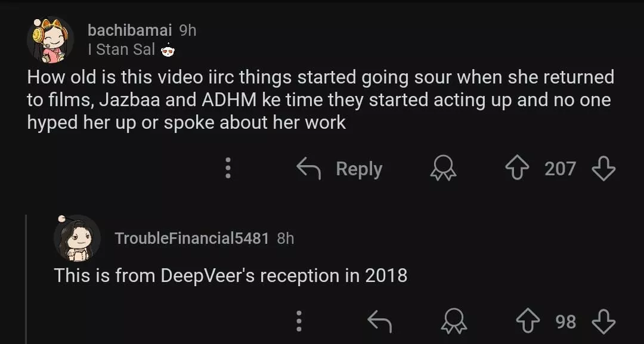Downvote TroubleFinancial5481's reply
This screenshot has width=644, height=344.
[x=603, y=322]
